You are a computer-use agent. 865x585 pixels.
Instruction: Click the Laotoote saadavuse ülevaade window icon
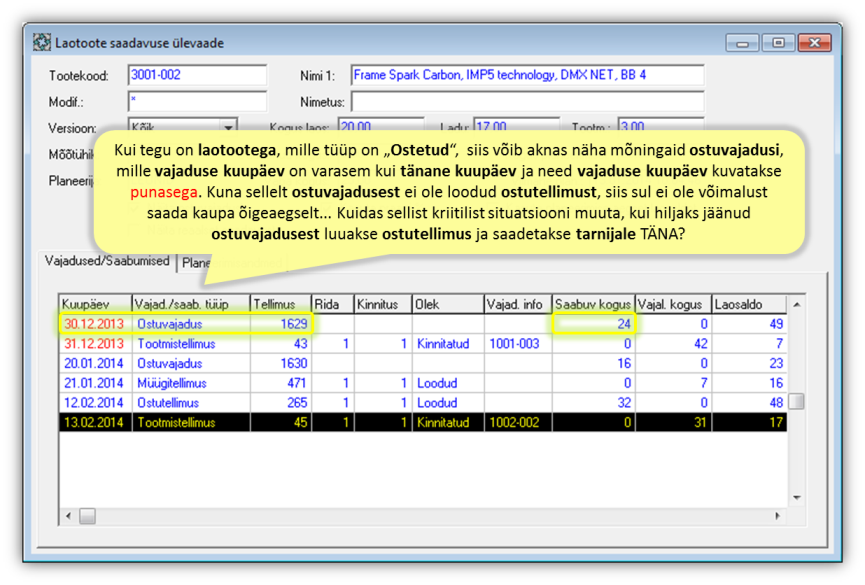coord(41,42)
